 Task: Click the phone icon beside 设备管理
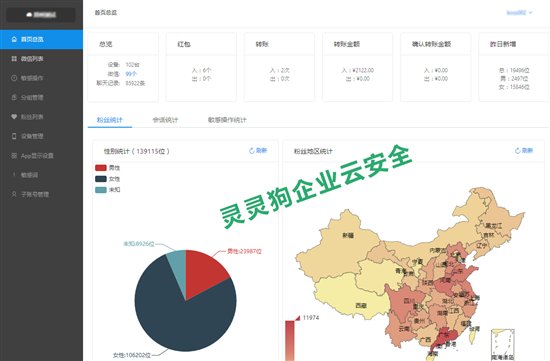[14, 136]
